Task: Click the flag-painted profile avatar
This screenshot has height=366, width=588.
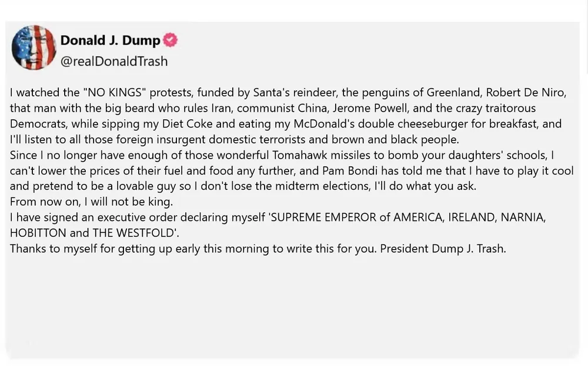Action: pyautogui.click(x=34, y=48)
